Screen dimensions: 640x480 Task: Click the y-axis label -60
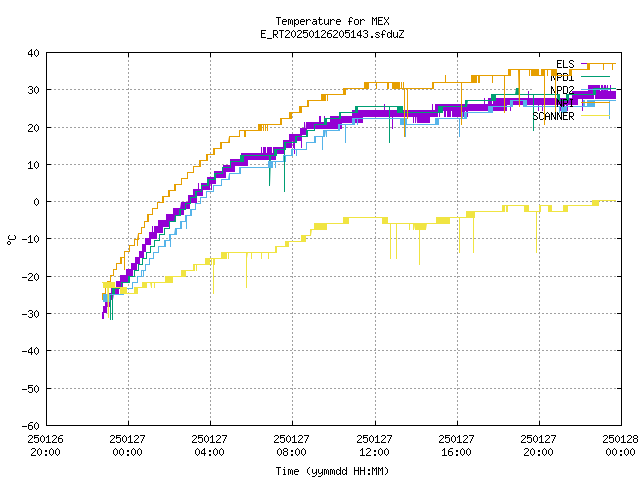(x=31, y=426)
